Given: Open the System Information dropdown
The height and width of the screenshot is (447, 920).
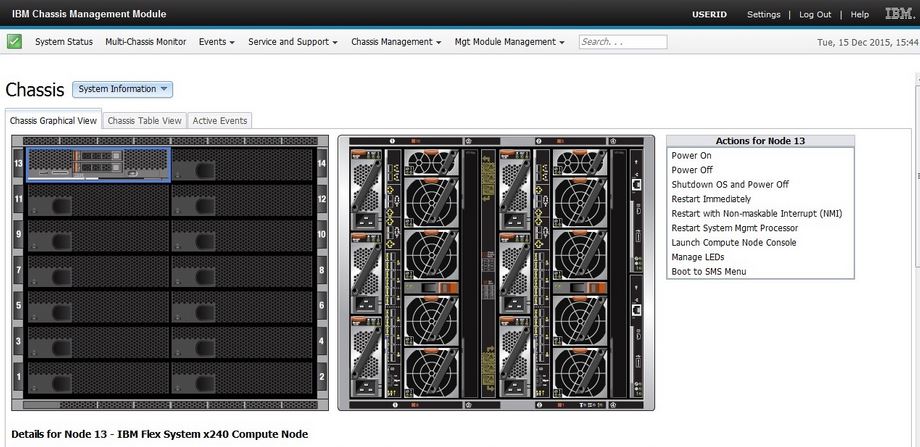Looking at the screenshot, I should [122, 89].
